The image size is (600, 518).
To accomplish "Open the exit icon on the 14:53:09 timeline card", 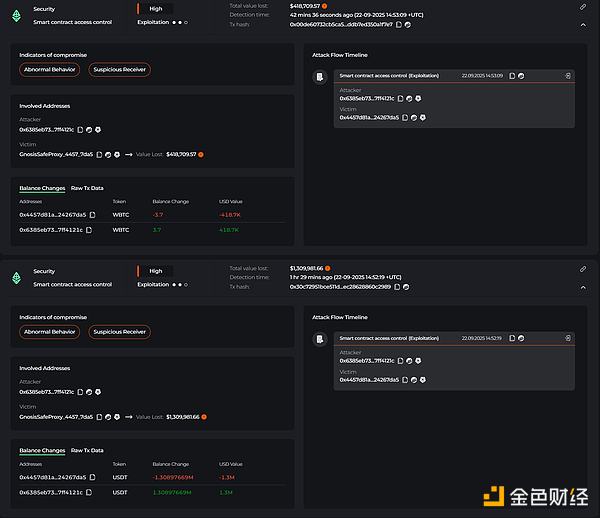I will pyautogui.click(x=566, y=75).
